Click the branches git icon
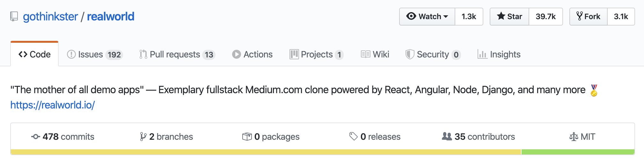 click(143, 137)
